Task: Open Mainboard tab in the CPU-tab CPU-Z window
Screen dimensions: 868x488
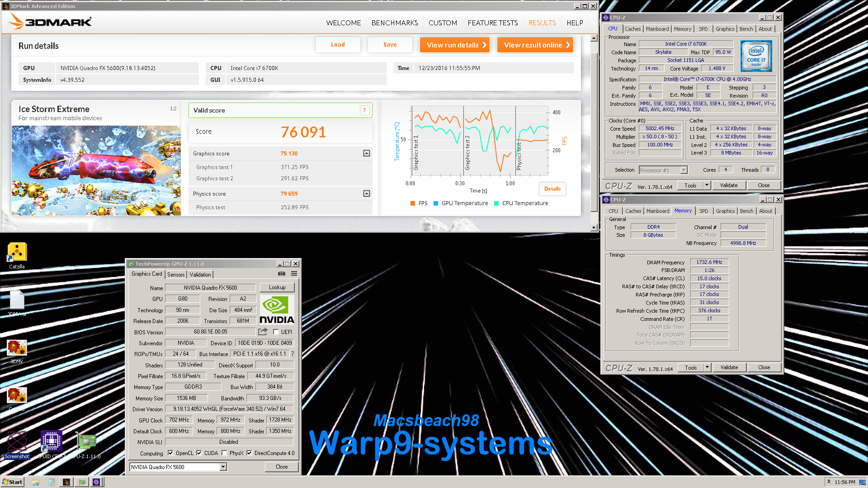Action: (x=657, y=29)
